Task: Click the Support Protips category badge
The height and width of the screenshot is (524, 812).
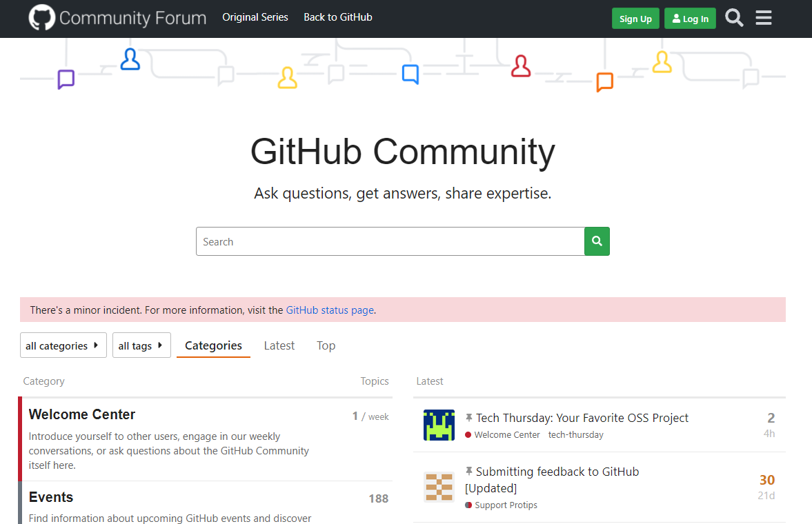Action: coord(501,505)
